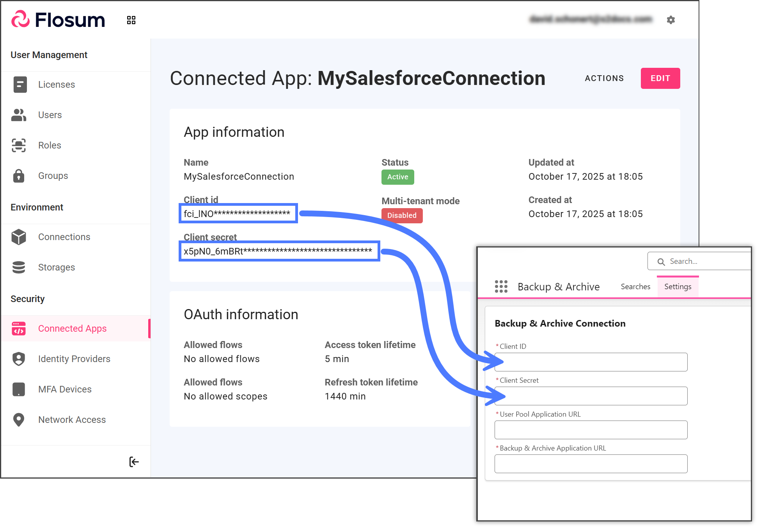Click the Network Access pin icon
The height and width of the screenshot is (532, 761).
[19, 420]
